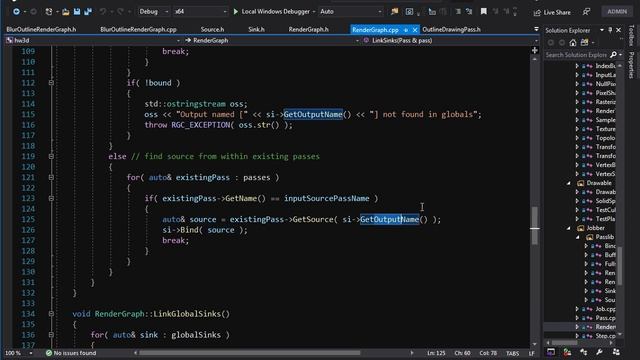640x360 pixels.
Task: Click the Save file icon
Action: 77,12
